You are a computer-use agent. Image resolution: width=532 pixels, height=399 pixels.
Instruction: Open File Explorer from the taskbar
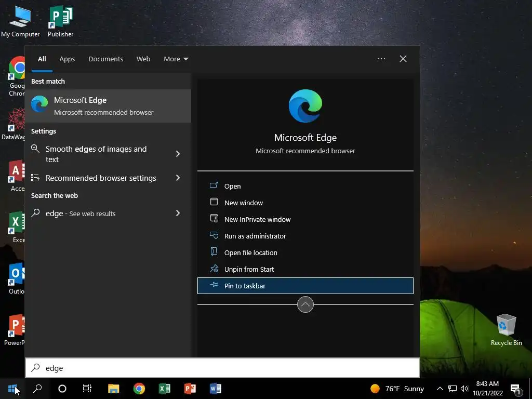pos(113,389)
